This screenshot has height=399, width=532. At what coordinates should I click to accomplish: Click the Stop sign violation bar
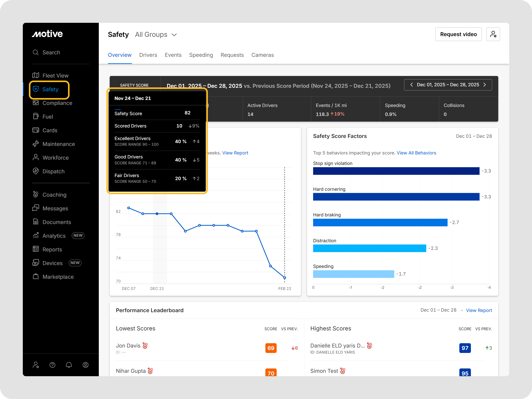396,171
